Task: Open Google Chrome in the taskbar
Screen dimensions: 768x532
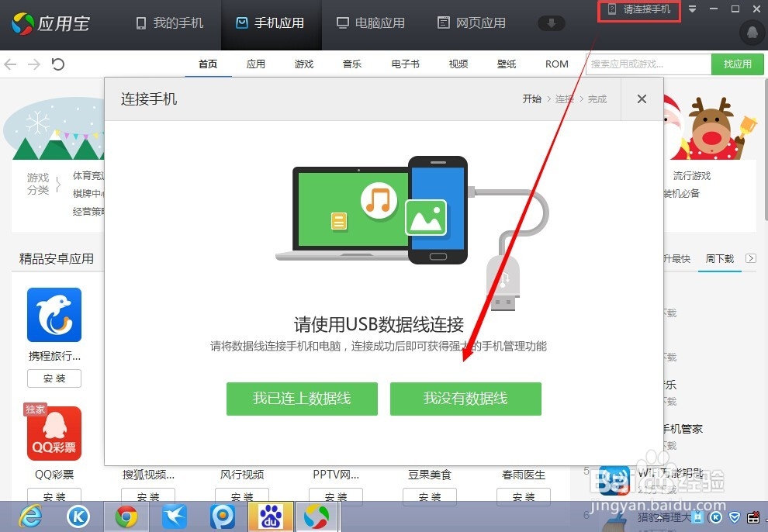Action: (x=126, y=516)
